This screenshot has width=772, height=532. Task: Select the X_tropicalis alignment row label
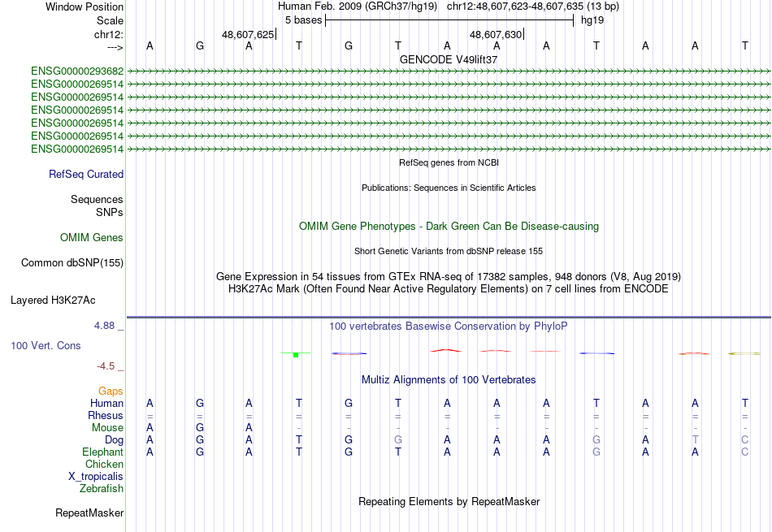tap(96, 477)
